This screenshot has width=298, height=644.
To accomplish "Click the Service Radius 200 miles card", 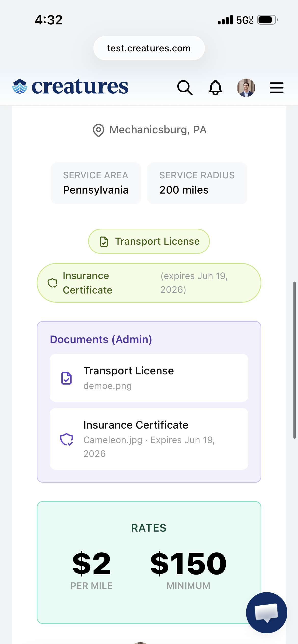I will 197,183.
